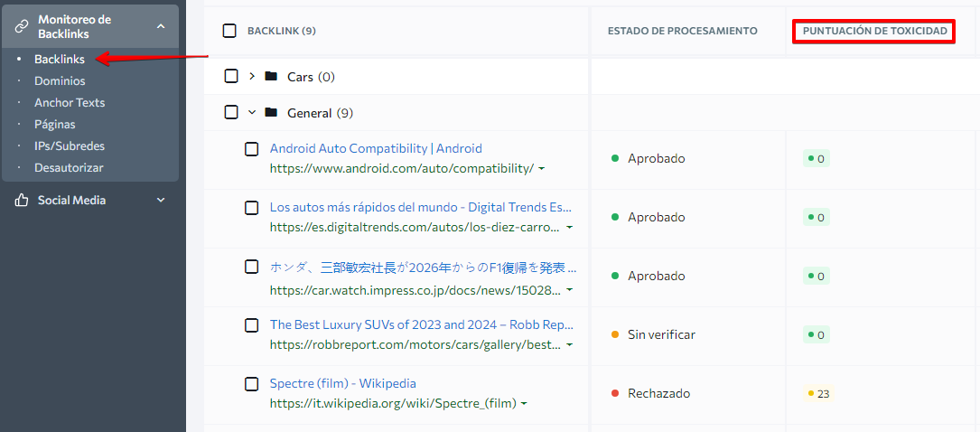This screenshot has width=980, height=432.
Task: Sort by Estado de Procesamiento column header
Action: pyautogui.click(x=683, y=31)
